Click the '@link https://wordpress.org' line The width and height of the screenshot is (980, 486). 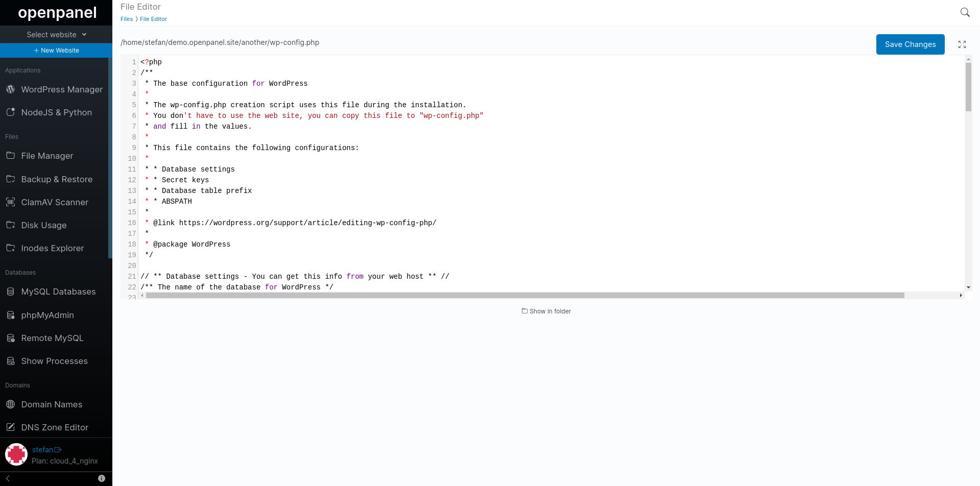tap(291, 223)
